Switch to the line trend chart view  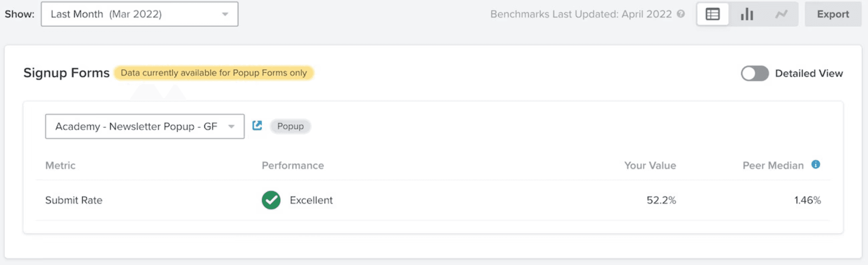pos(781,14)
